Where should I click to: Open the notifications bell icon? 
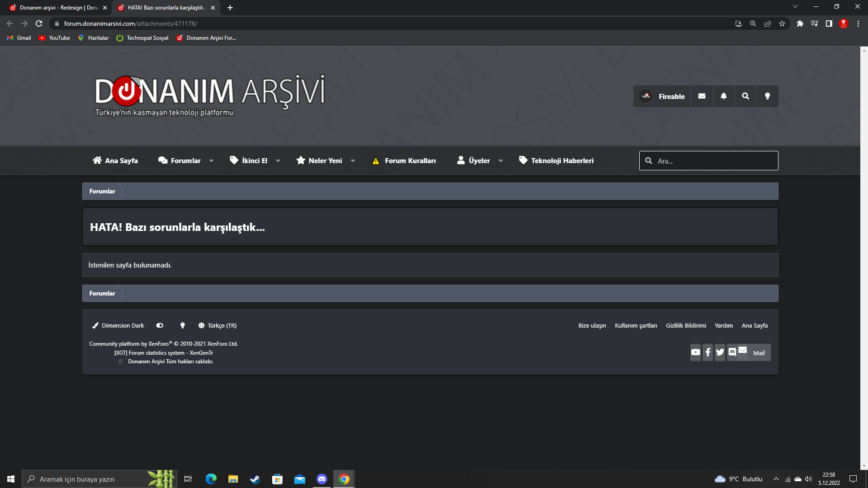click(723, 96)
